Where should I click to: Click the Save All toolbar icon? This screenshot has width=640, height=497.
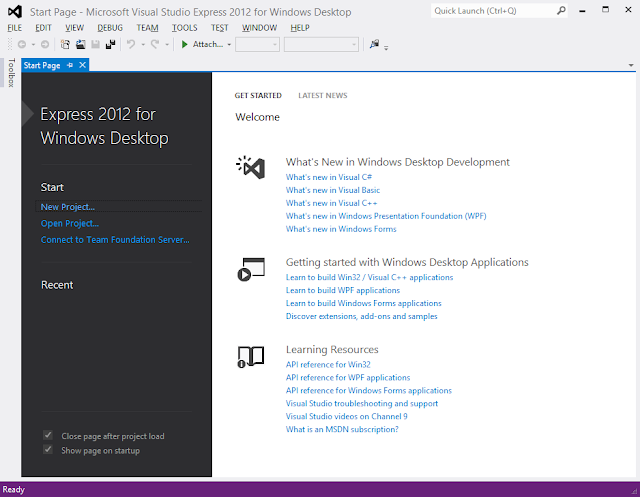(111, 44)
